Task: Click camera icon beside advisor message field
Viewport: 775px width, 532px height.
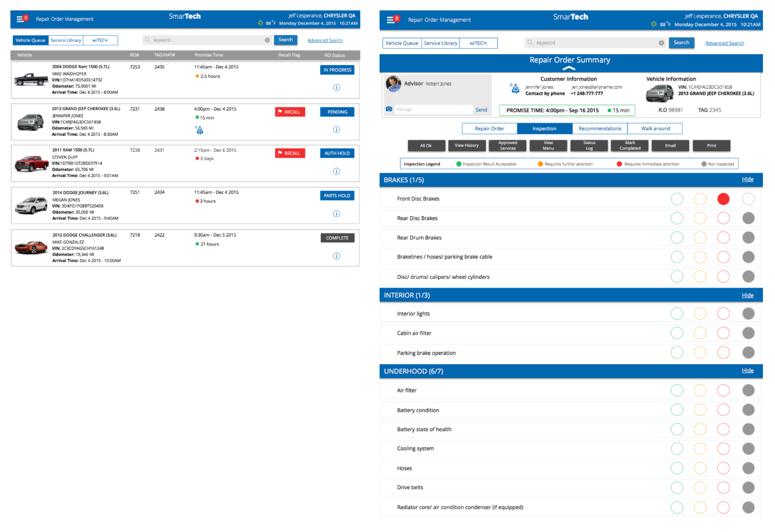Action: [389, 110]
